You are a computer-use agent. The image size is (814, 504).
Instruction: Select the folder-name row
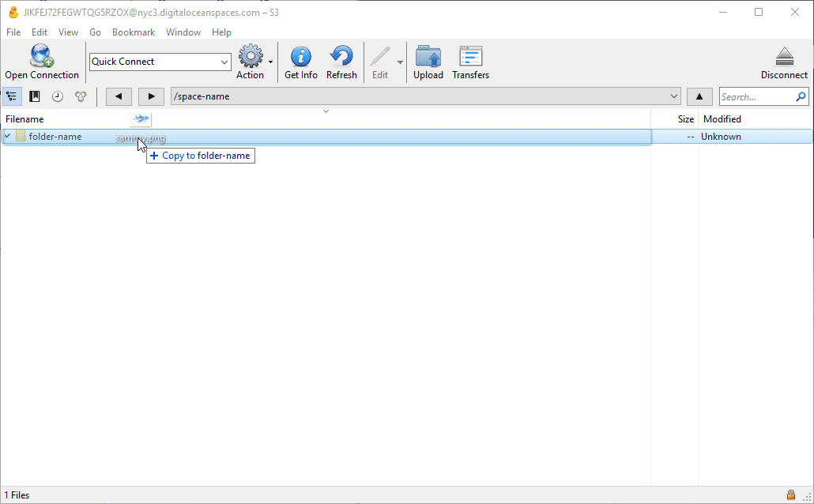point(407,137)
